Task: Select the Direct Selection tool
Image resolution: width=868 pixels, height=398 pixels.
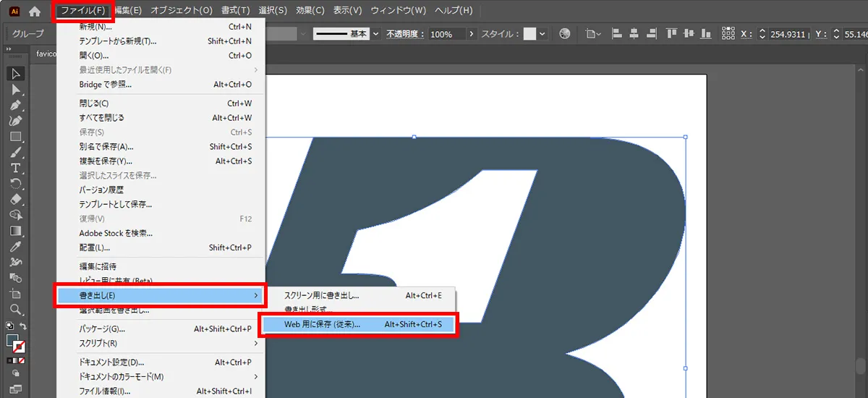Action: tap(16, 90)
